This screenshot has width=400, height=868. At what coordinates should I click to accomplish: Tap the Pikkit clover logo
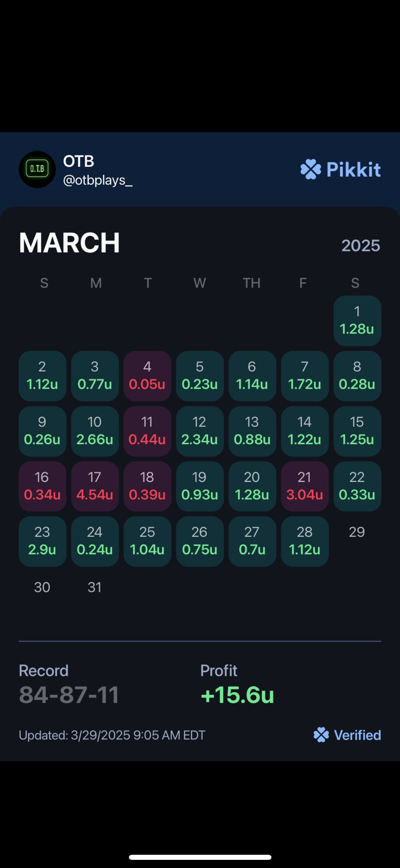click(310, 169)
